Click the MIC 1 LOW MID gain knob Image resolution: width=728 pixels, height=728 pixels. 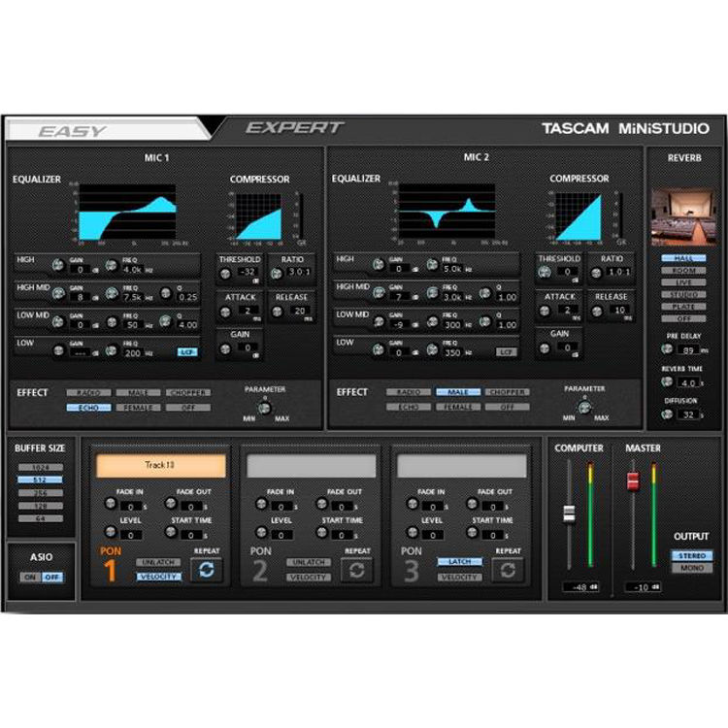(x=58, y=321)
